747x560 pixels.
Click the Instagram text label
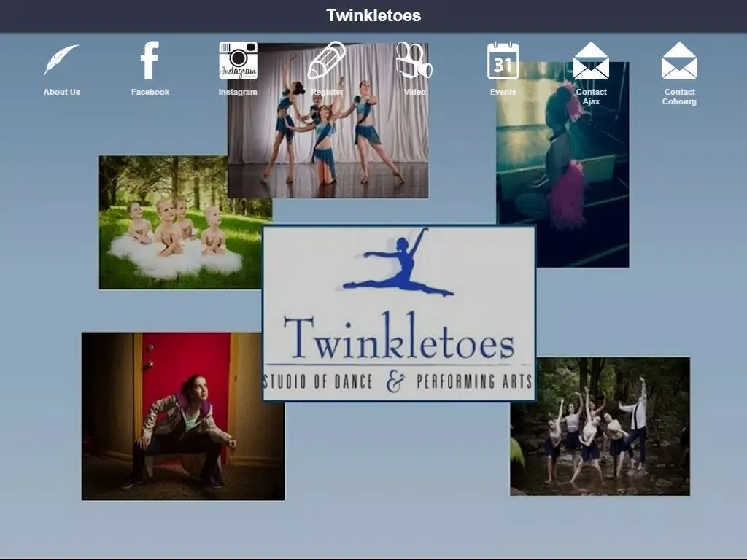tap(238, 92)
